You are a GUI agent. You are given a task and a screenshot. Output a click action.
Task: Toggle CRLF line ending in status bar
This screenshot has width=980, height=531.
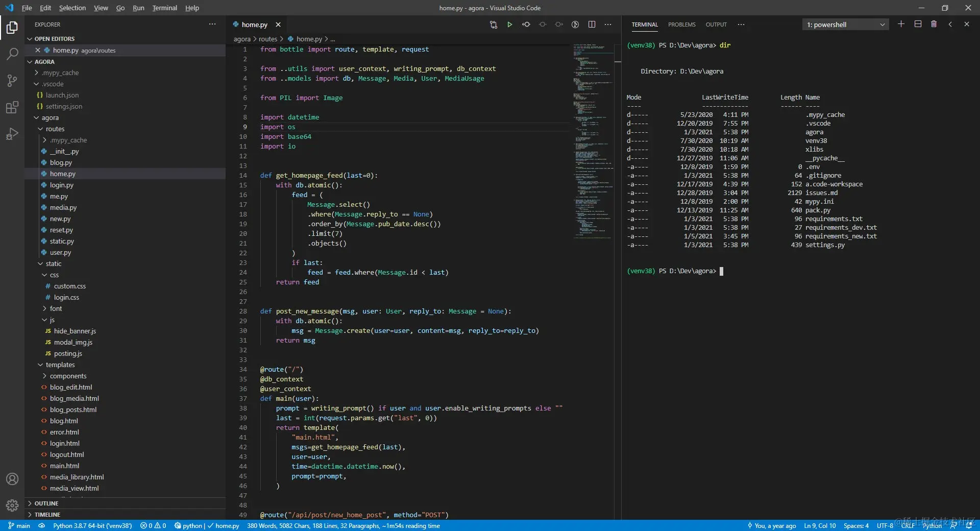click(x=908, y=525)
